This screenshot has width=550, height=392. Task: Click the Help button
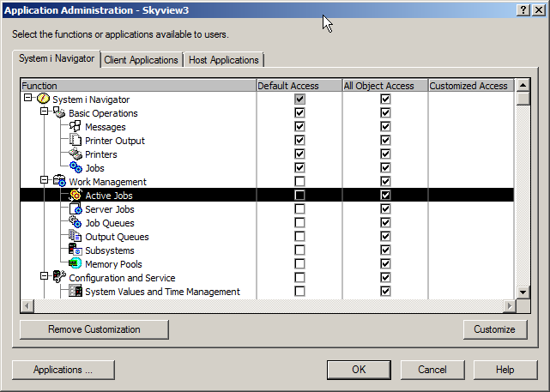[505, 370]
